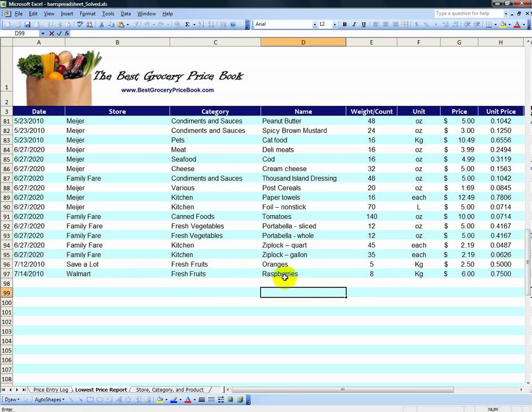Click the Insert Function fx icon
Viewport: 532px width, 412px height.
67,33
